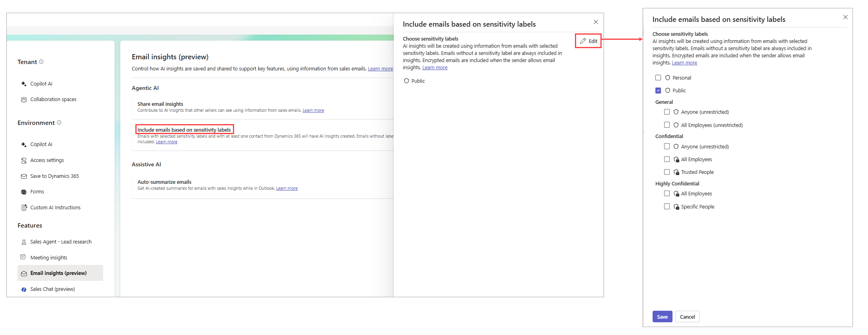Click lock icon for Highly Confidential All Employees
The height and width of the screenshot is (335, 868).
(x=676, y=194)
